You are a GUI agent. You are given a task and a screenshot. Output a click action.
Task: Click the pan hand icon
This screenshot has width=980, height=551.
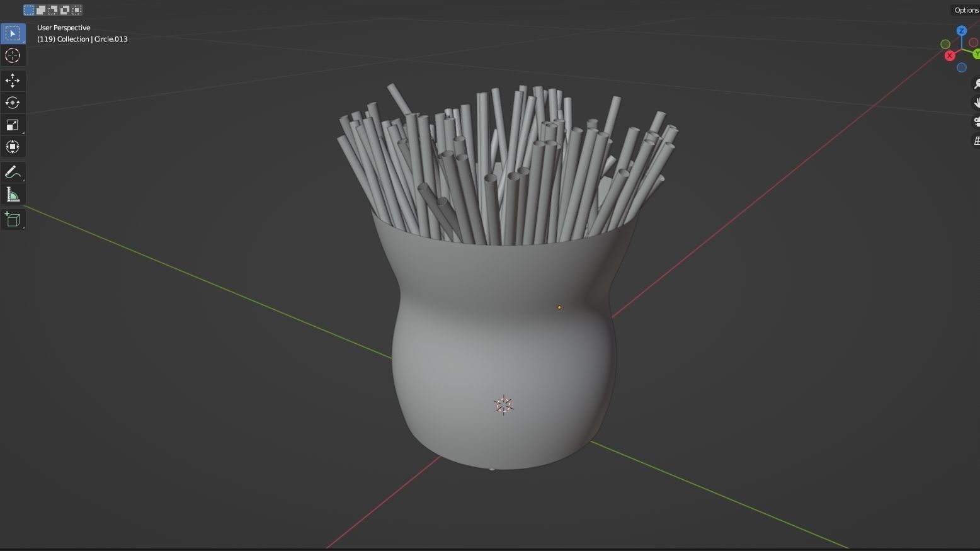tap(977, 102)
